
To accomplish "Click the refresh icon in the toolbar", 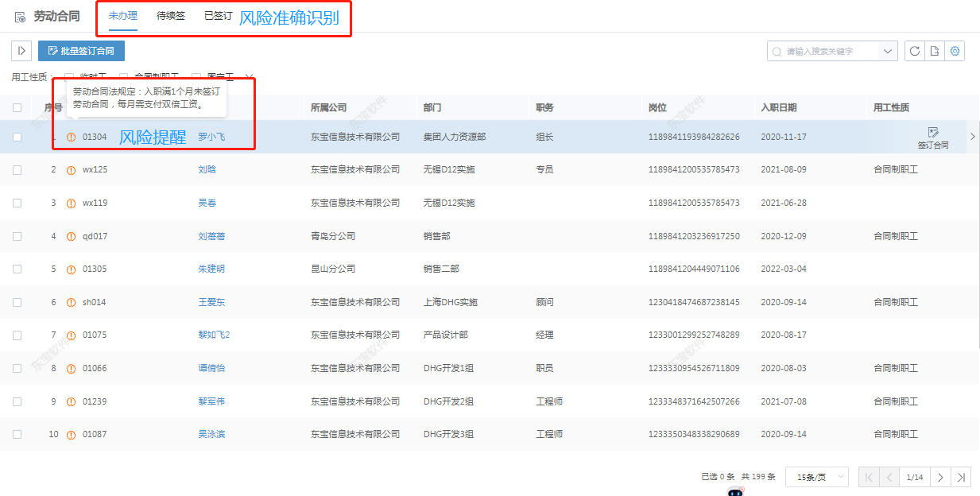I will [915, 50].
